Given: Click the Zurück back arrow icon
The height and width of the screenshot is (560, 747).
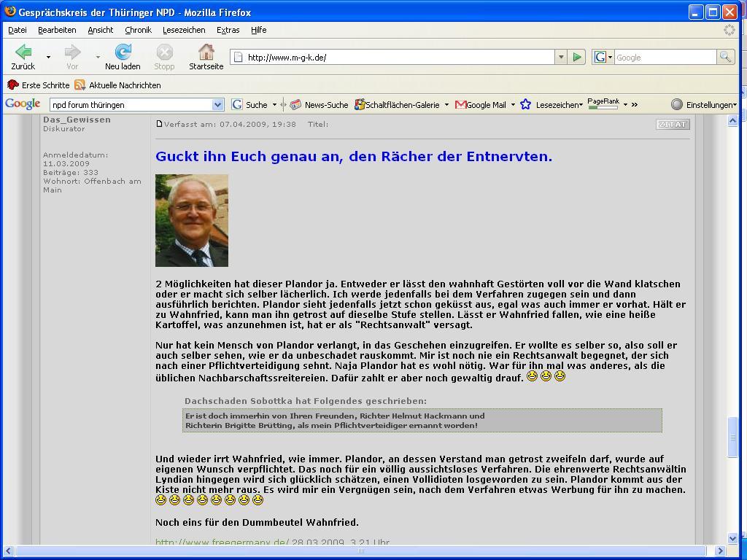Looking at the screenshot, I should tap(23, 52).
